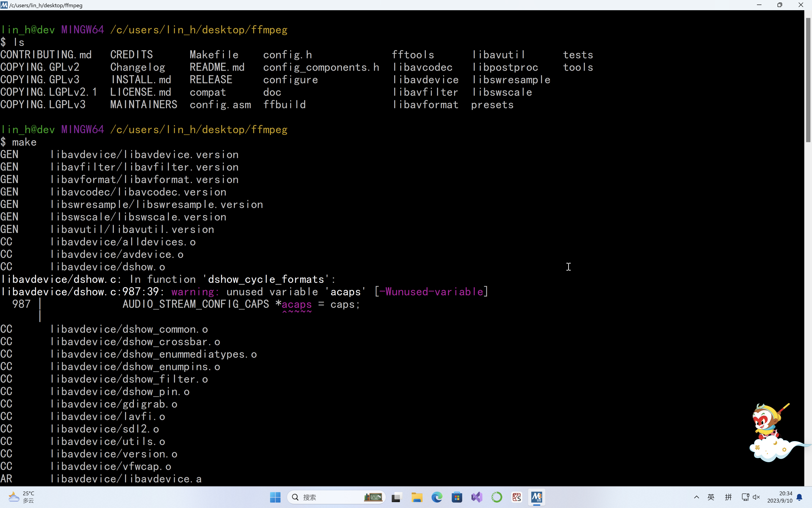812x508 pixels.
Task: Open File Explorer from the taskbar
Action: 417,497
